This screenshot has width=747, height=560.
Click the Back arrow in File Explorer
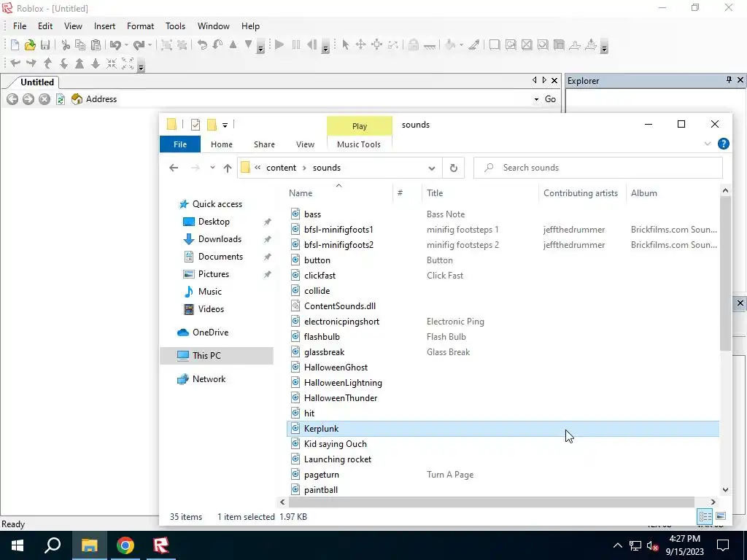point(174,168)
